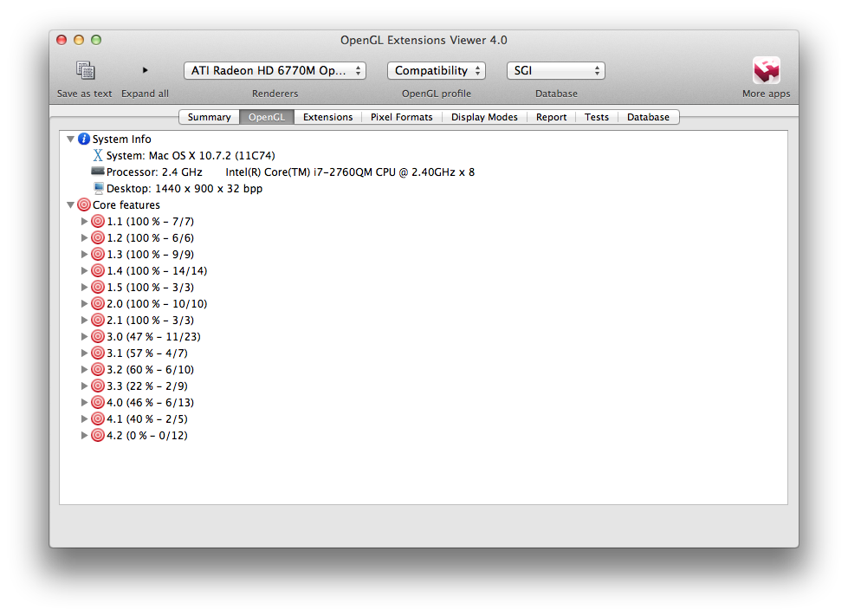Click the green zoom window button
This screenshot has height=616, width=848.
96,40
